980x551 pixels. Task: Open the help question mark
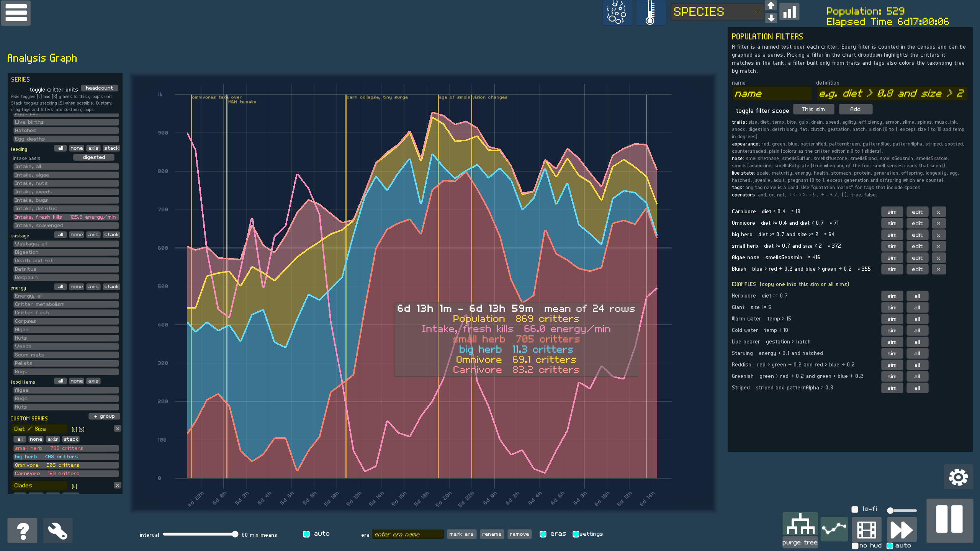[x=23, y=530]
